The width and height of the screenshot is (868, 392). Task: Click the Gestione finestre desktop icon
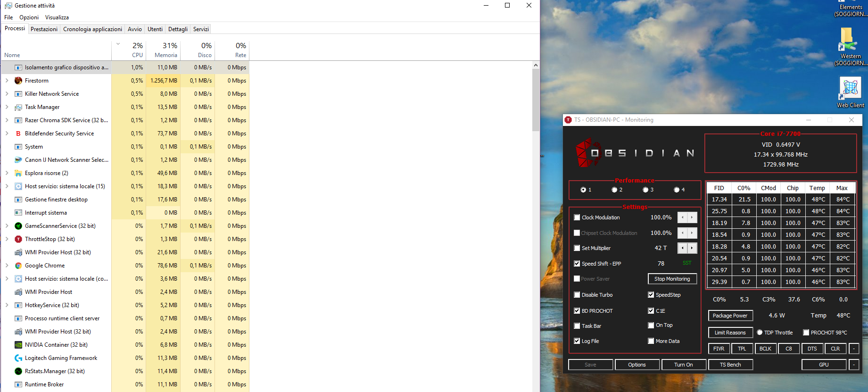pyautogui.click(x=18, y=200)
